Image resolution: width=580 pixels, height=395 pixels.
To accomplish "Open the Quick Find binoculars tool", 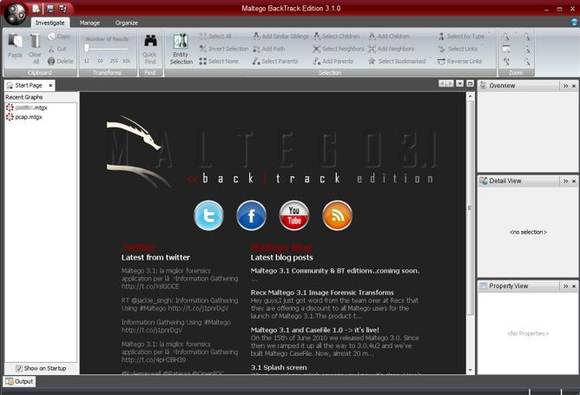I will coord(150,48).
